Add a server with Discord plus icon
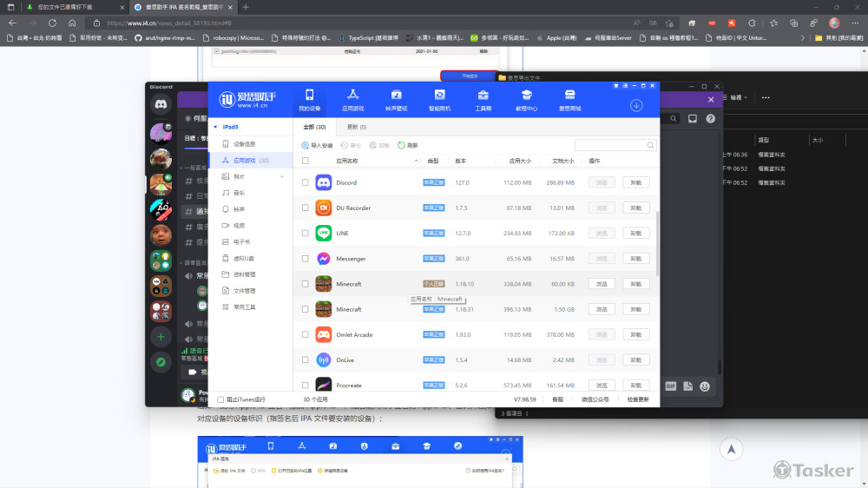The height and width of the screenshot is (488, 868). click(161, 336)
